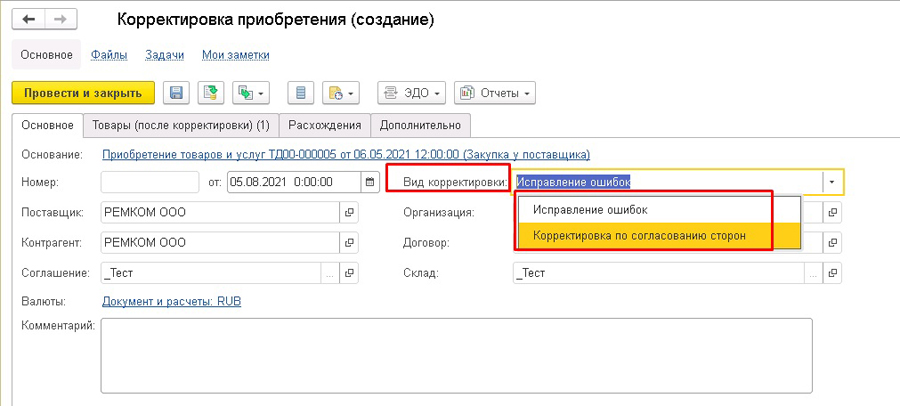Click inside the Комментарий text area

click(x=456, y=355)
